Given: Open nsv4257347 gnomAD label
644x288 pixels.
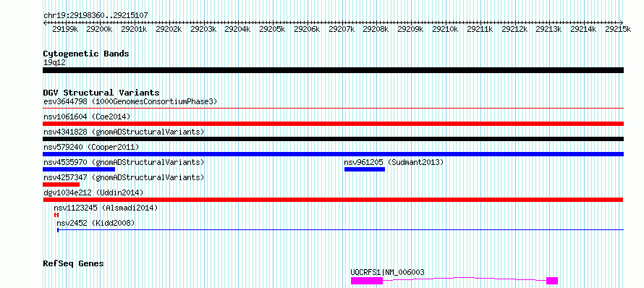Looking at the screenshot, I should (124, 177).
